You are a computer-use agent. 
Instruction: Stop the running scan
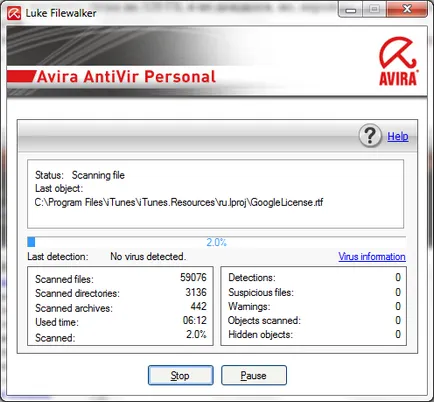[x=181, y=375]
